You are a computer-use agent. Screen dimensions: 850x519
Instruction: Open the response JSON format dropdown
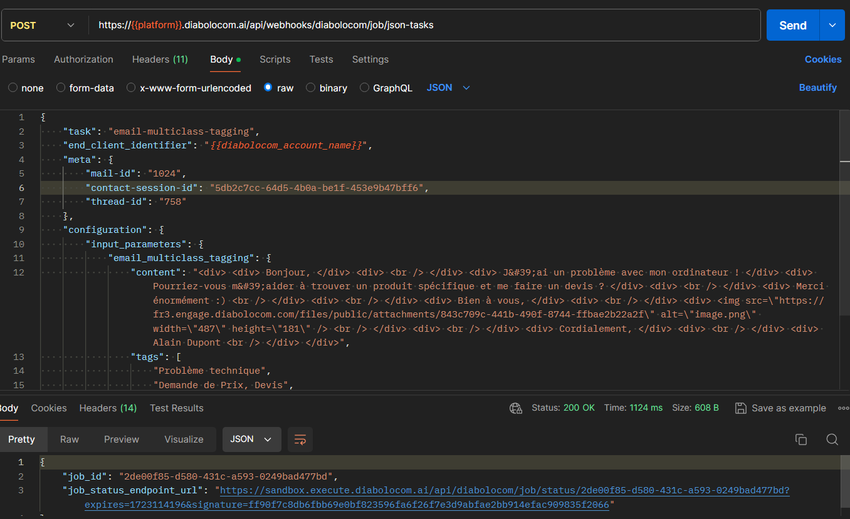tap(250, 439)
